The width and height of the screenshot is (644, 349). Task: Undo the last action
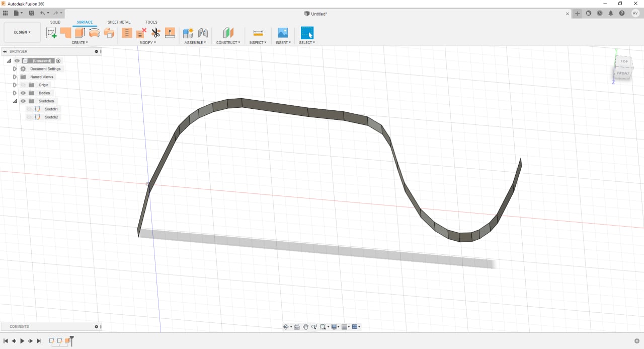(x=42, y=13)
